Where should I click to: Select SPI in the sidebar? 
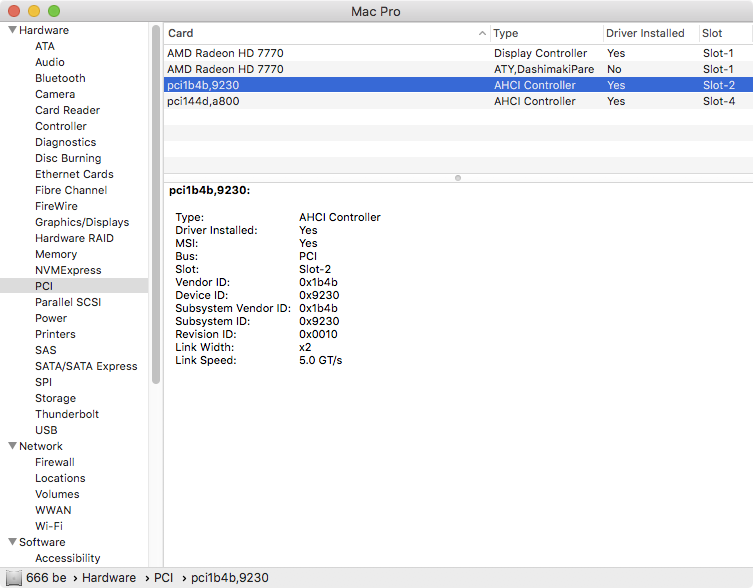click(x=43, y=382)
